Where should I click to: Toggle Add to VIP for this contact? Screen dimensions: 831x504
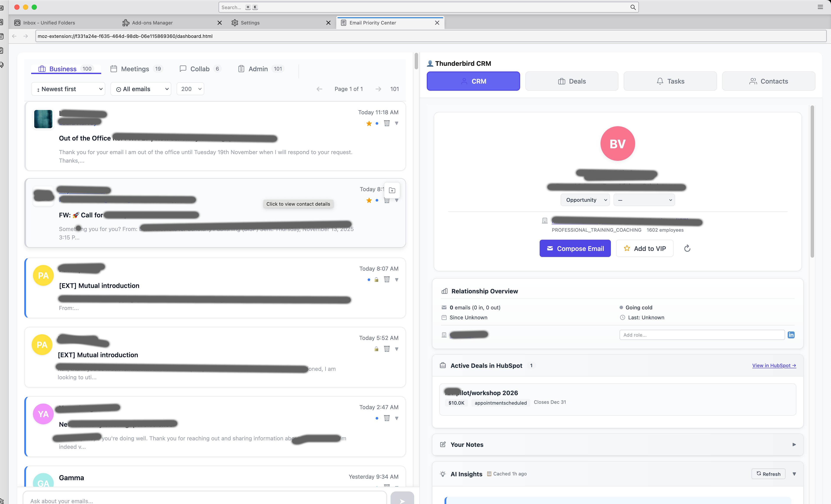click(x=644, y=249)
